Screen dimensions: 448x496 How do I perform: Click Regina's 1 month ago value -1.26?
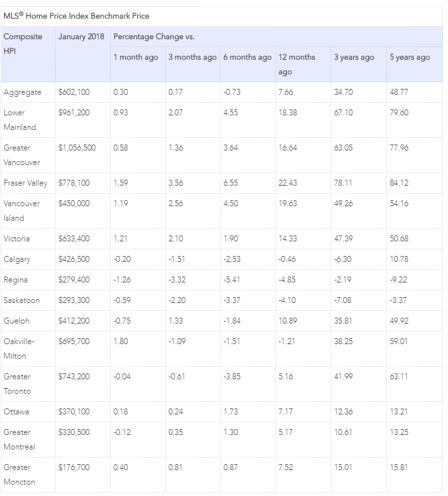[122, 280]
